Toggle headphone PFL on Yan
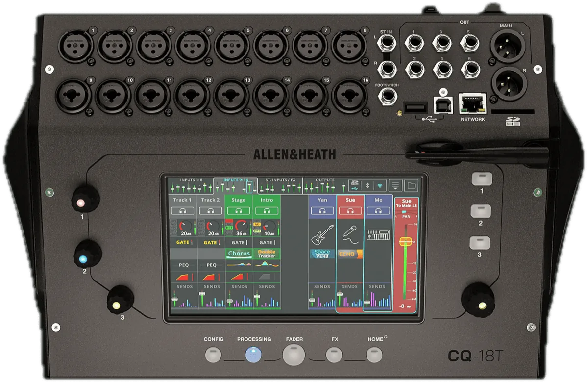 coord(322,210)
